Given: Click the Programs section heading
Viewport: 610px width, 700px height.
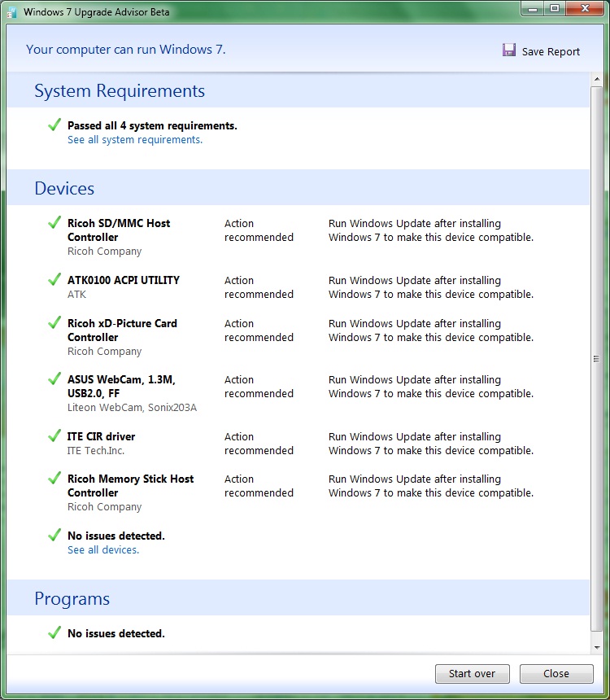Looking at the screenshot, I should tap(72, 599).
